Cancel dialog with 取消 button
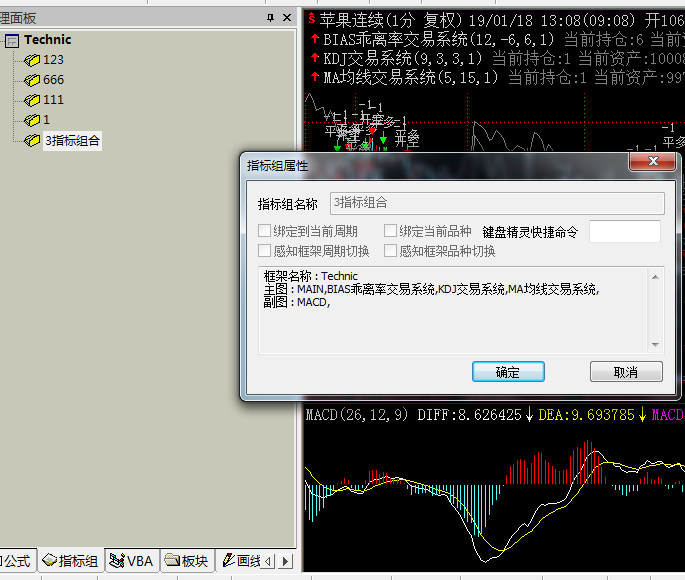 tap(626, 372)
